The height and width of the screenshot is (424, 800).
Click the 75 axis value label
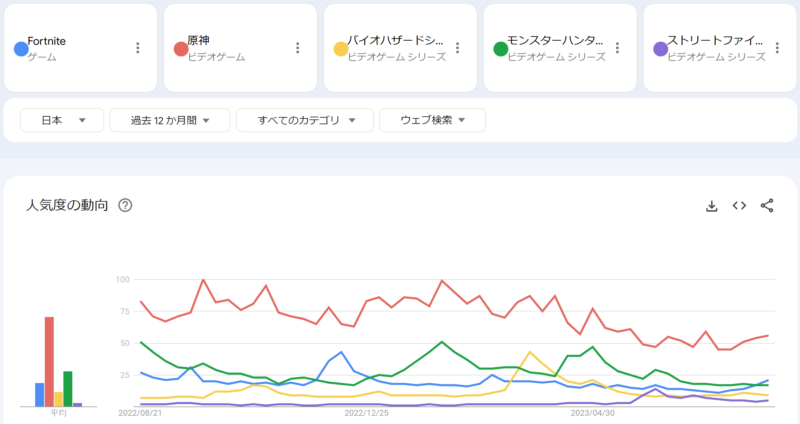(x=125, y=311)
